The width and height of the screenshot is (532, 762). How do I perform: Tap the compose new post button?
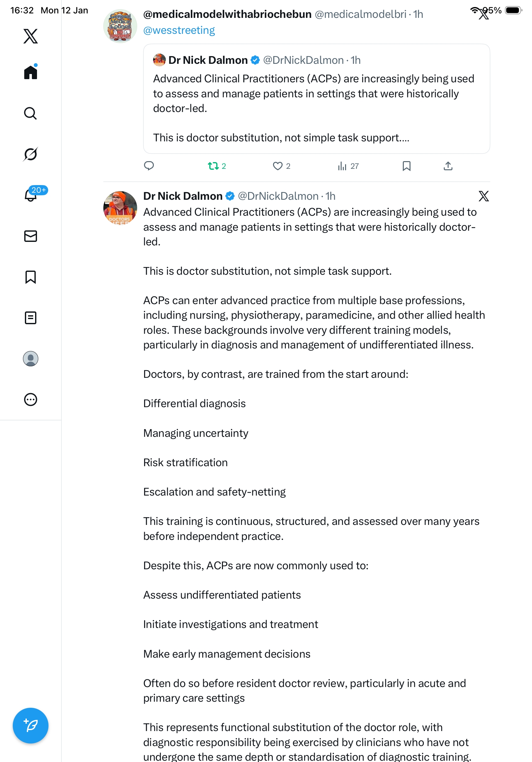point(31,726)
